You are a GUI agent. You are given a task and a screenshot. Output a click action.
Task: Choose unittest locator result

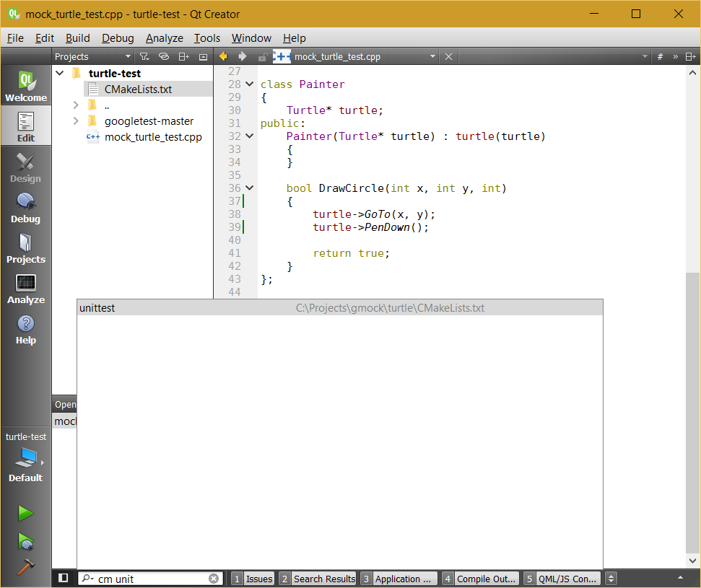click(340, 308)
